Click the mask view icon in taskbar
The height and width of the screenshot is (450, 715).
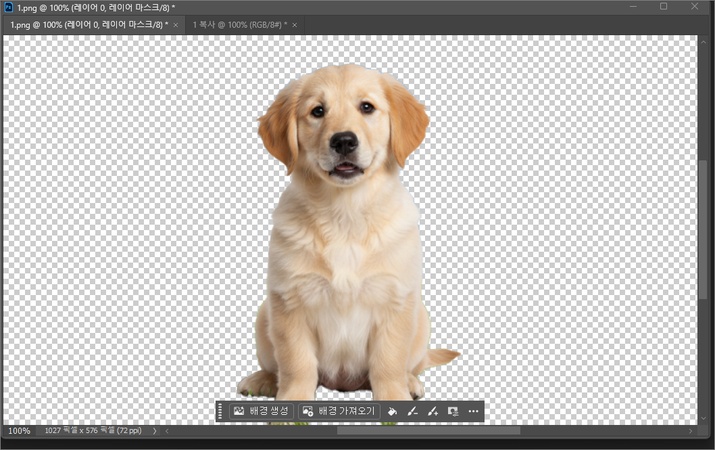(x=453, y=411)
